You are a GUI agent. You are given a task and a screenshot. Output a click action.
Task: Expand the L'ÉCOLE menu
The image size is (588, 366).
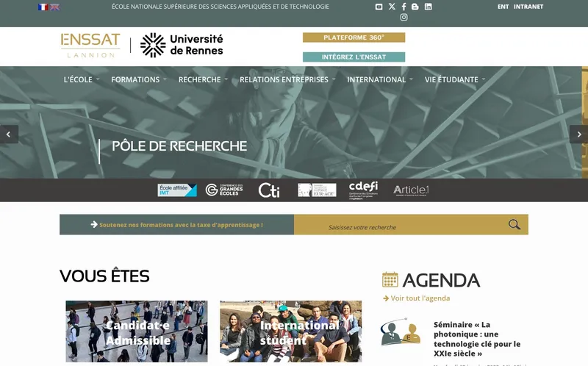point(81,79)
